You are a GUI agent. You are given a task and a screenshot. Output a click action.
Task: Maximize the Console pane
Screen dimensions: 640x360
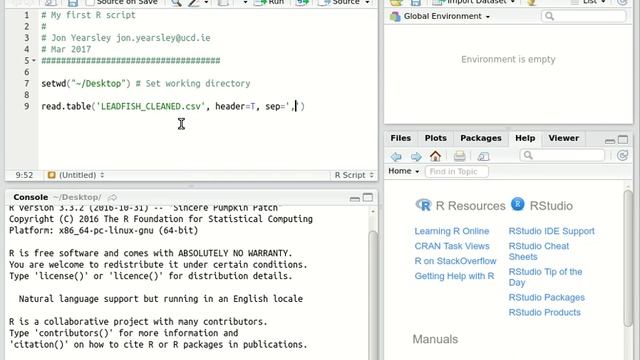[368, 198]
